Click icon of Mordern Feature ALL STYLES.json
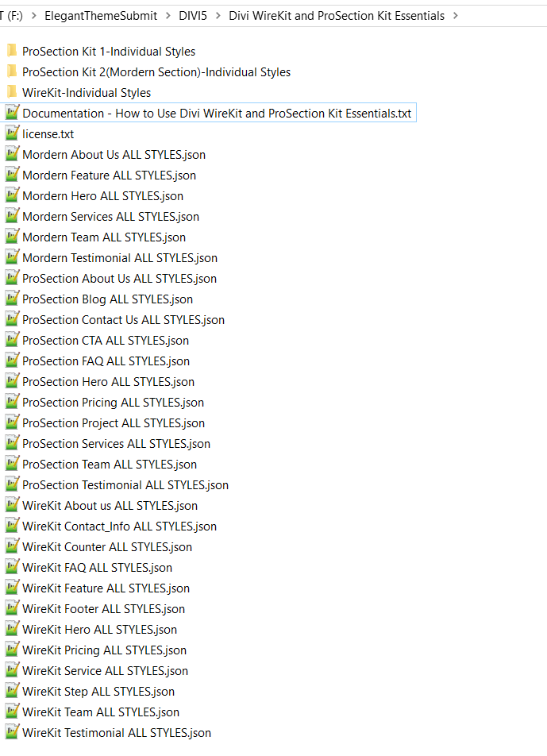547x756 pixels. (12, 175)
